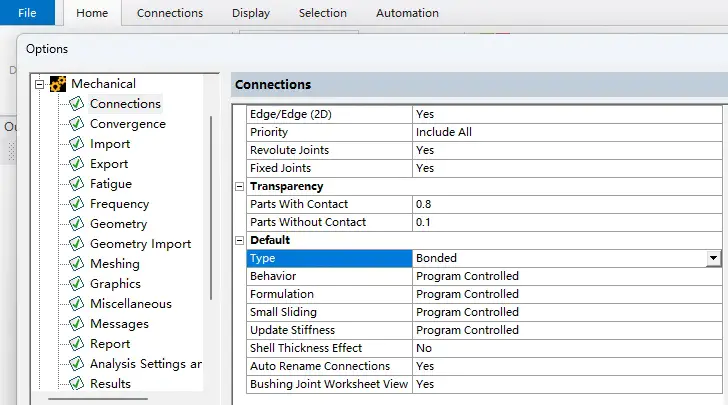Click the Update Stiffness Program Controlled value
The height and width of the screenshot is (405, 728).
pyautogui.click(x=567, y=330)
